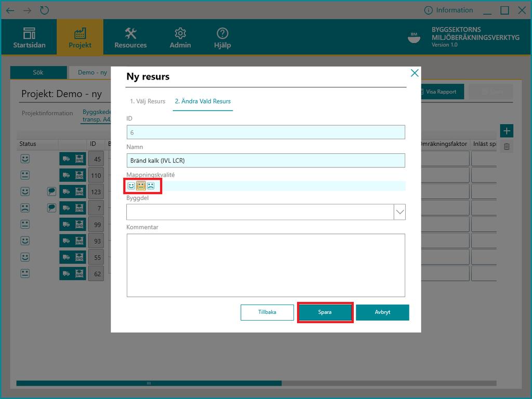Close the Ny resurs dialog
This screenshot has height=399, width=532.
click(414, 73)
